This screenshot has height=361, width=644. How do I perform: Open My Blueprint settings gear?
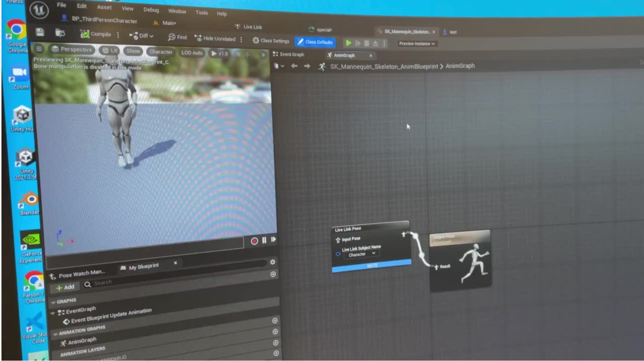(272, 262)
